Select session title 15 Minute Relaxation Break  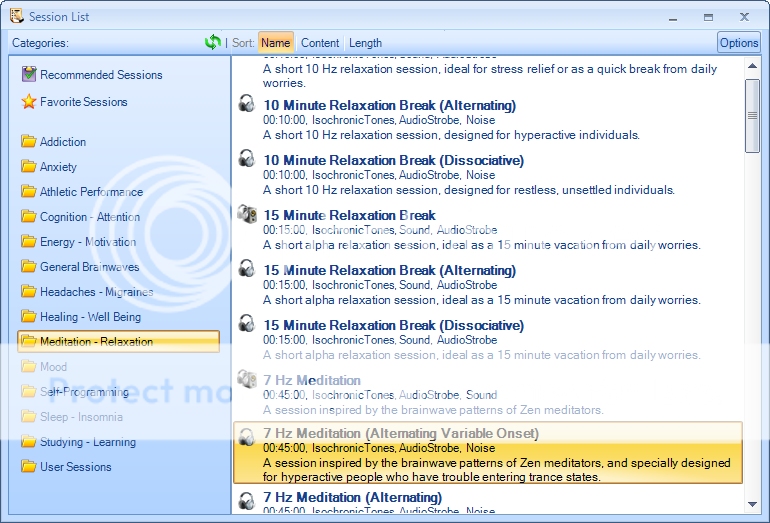(349, 216)
